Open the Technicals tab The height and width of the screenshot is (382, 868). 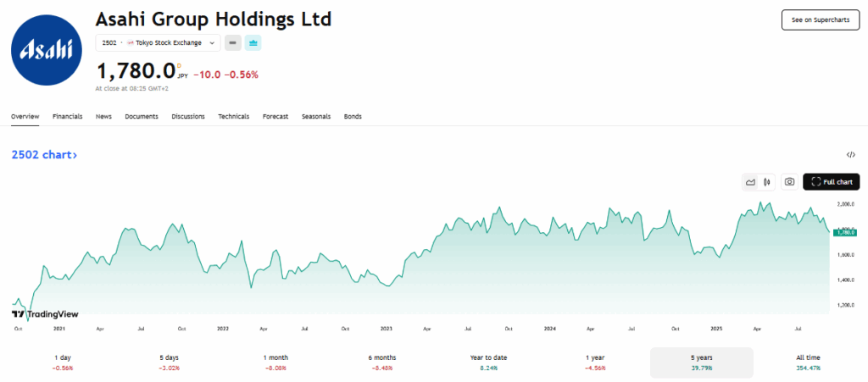pos(234,117)
